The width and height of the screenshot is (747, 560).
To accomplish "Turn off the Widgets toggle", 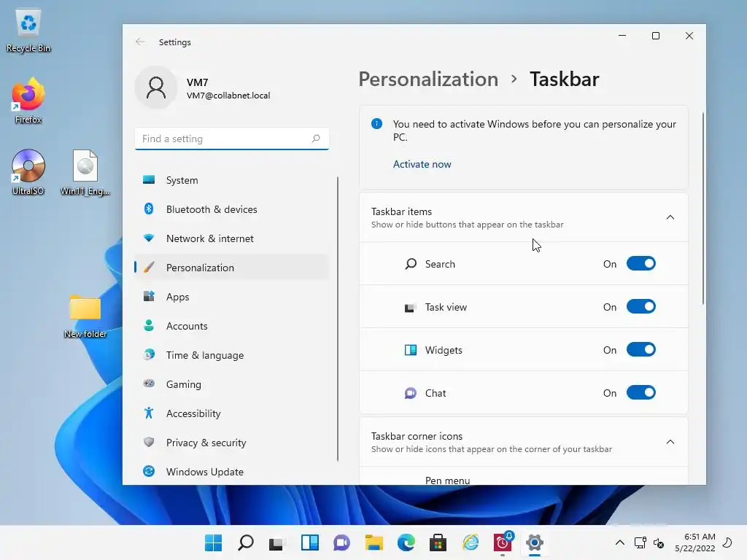I will point(640,349).
